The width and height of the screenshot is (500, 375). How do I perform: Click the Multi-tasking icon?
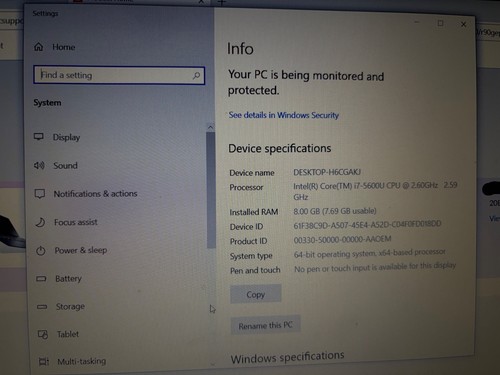coord(44,361)
